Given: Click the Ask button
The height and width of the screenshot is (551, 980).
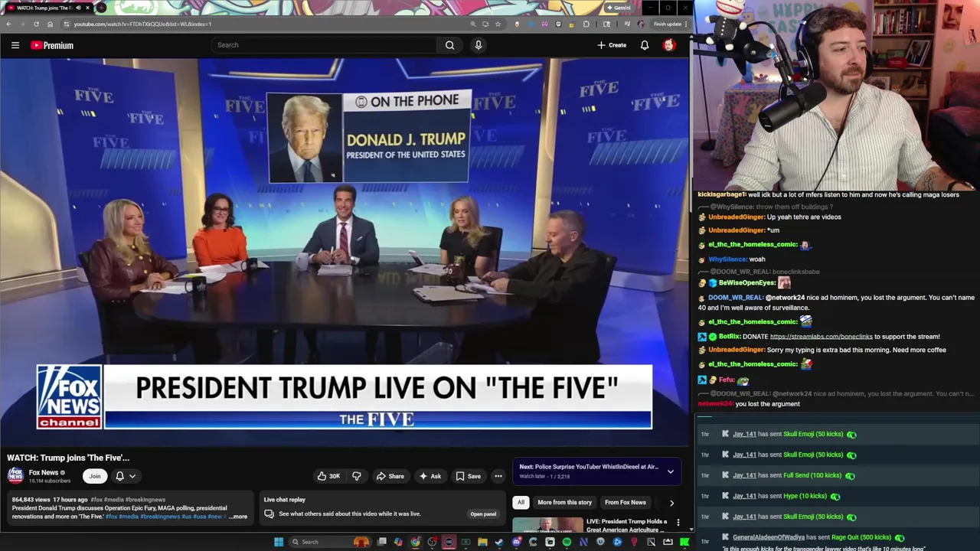Looking at the screenshot, I should click(430, 476).
